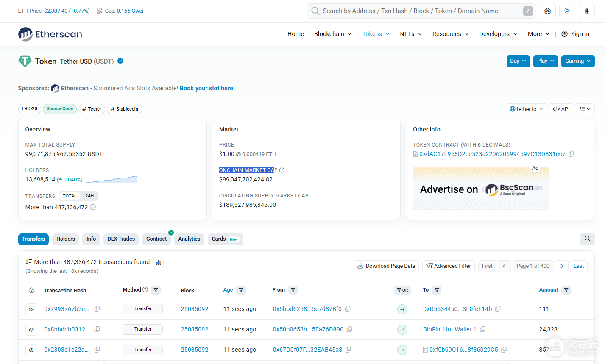The image size is (605, 364).
Task: Click the search magnifier in the search bar
Action: (315, 11)
